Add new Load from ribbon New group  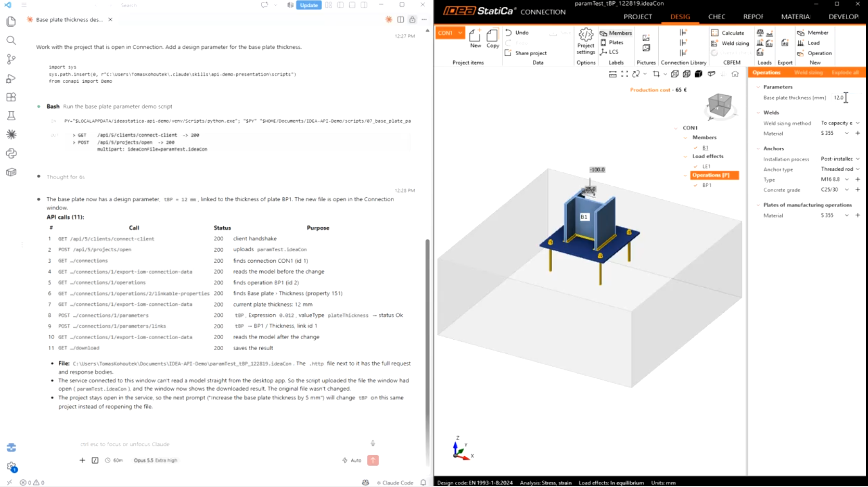808,43
